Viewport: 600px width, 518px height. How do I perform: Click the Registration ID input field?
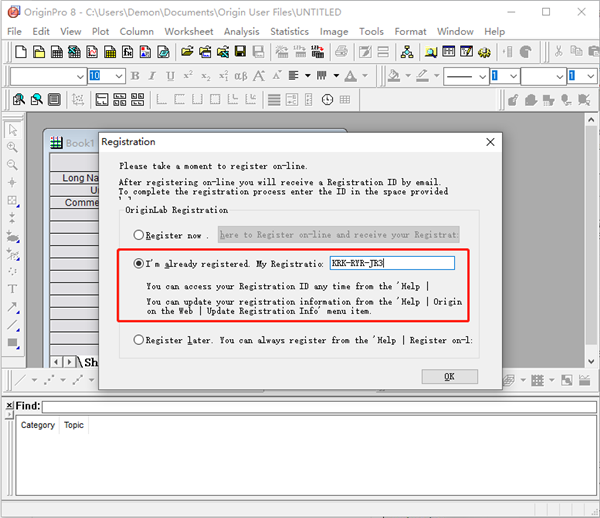391,263
